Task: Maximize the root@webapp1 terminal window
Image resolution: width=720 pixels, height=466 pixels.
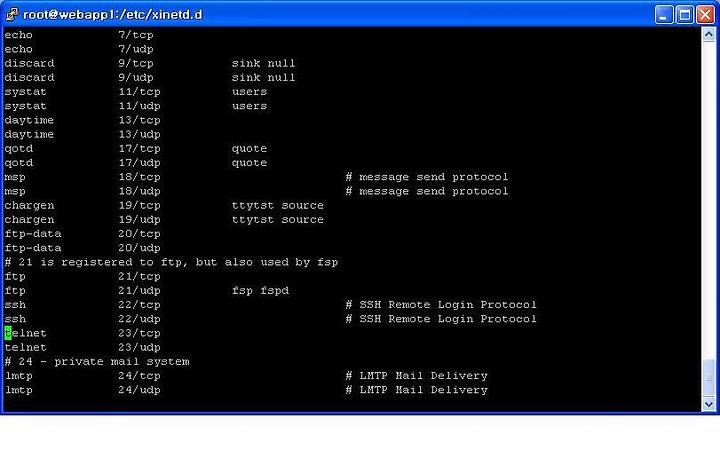Action: coord(684,15)
